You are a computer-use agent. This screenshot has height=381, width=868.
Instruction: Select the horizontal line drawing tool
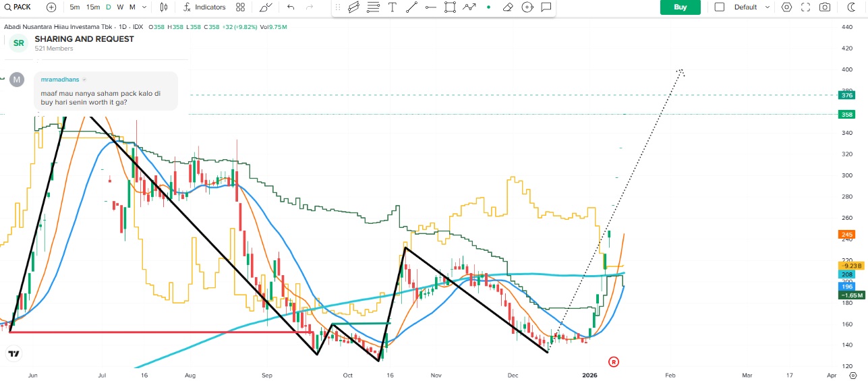pos(431,7)
